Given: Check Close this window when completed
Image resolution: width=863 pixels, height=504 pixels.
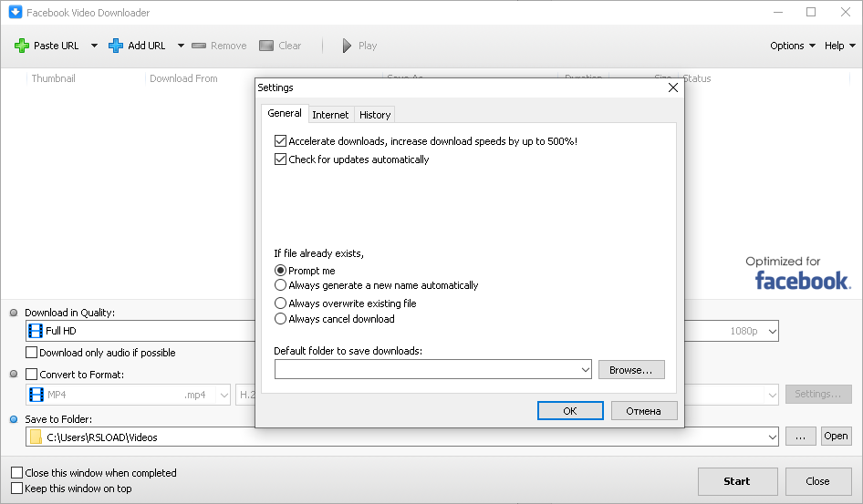Looking at the screenshot, I should point(17,473).
